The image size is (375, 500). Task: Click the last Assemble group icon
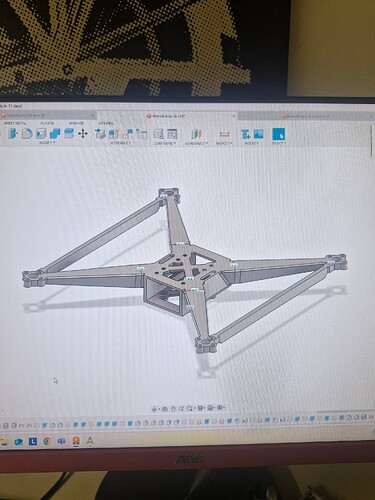tap(142, 134)
